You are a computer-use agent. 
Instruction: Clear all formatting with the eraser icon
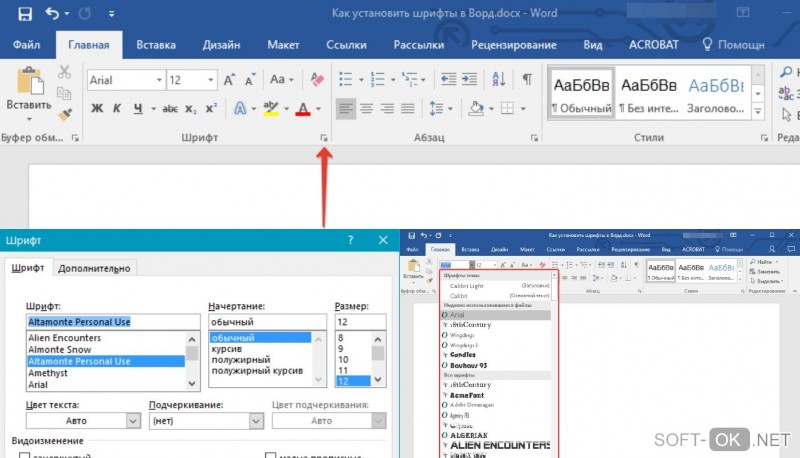click(x=317, y=80)
